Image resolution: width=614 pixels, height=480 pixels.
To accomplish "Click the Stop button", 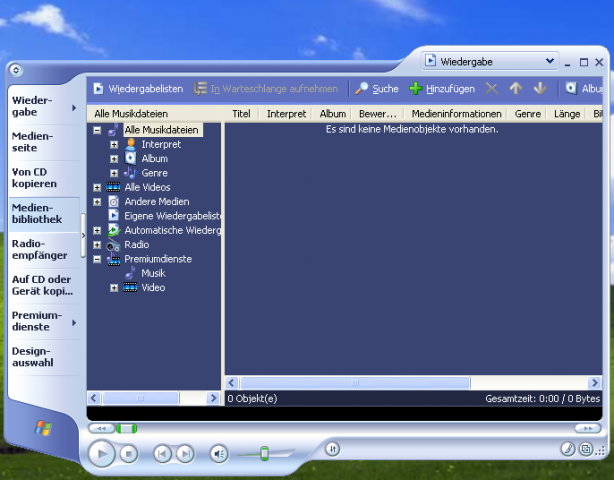I will pyautogui.click(x=128, y=454).
